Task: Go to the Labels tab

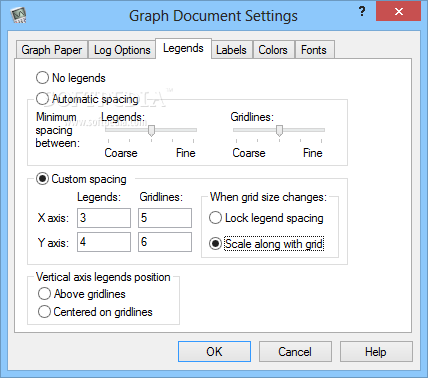Action: click(231, 50)
